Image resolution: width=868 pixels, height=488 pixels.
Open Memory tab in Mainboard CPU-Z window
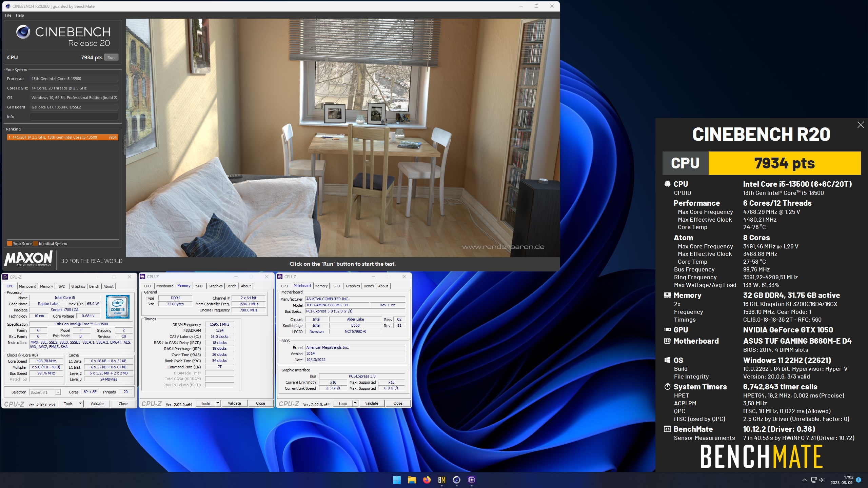click(x=321, y=286)
